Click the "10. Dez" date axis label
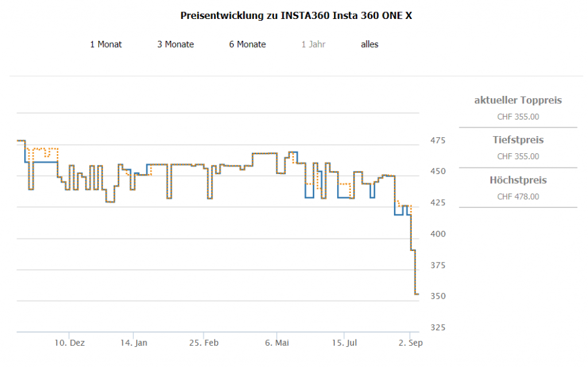Screen dimensions: 588x367 tap(70, 343)
